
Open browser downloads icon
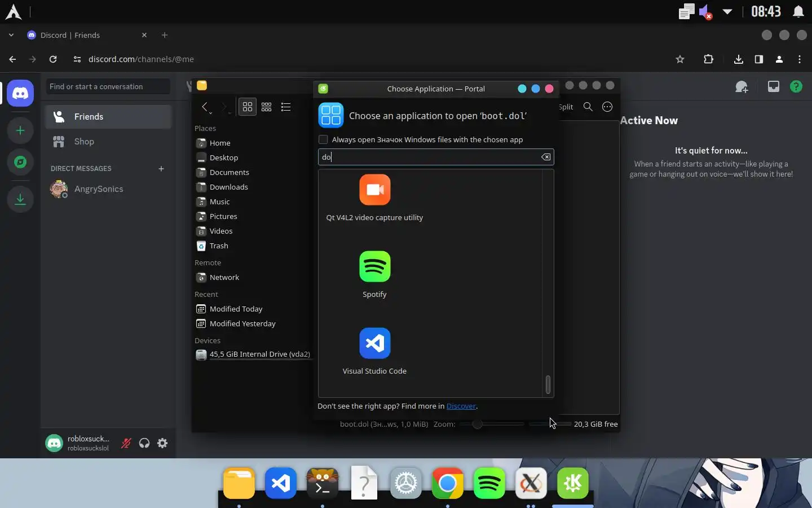point(739,59)
